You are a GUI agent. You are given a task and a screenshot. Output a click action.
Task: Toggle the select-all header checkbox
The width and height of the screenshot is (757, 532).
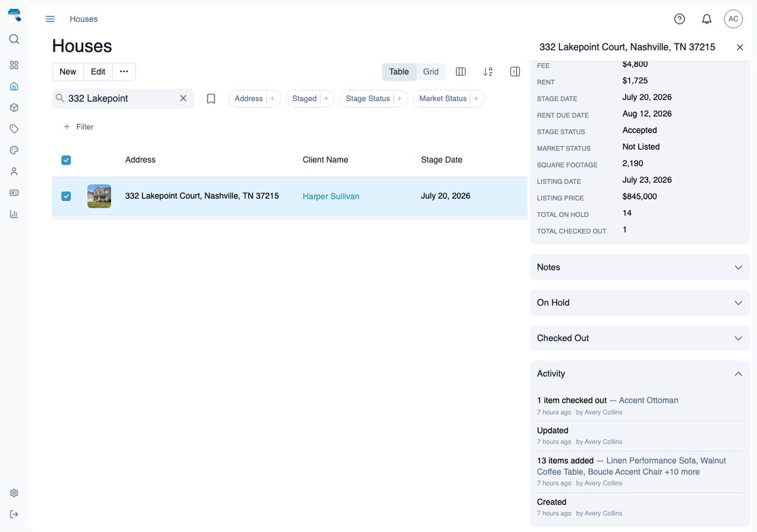point(66,160)
